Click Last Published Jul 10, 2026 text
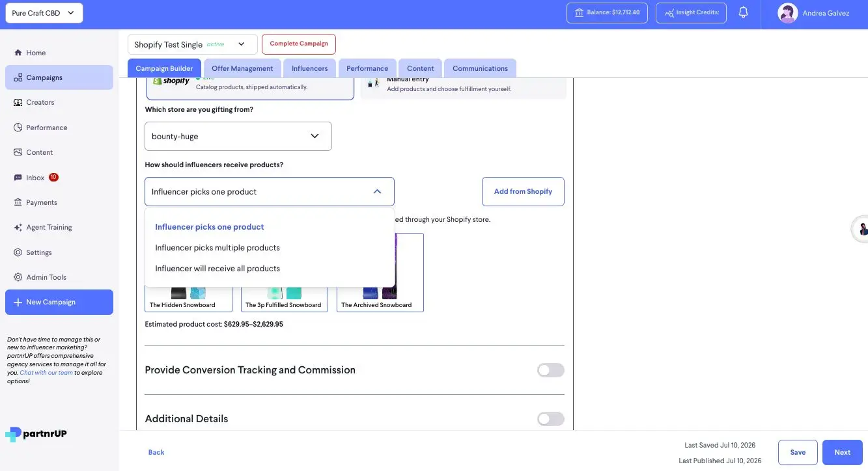868x471 pixels. (720, 461)
